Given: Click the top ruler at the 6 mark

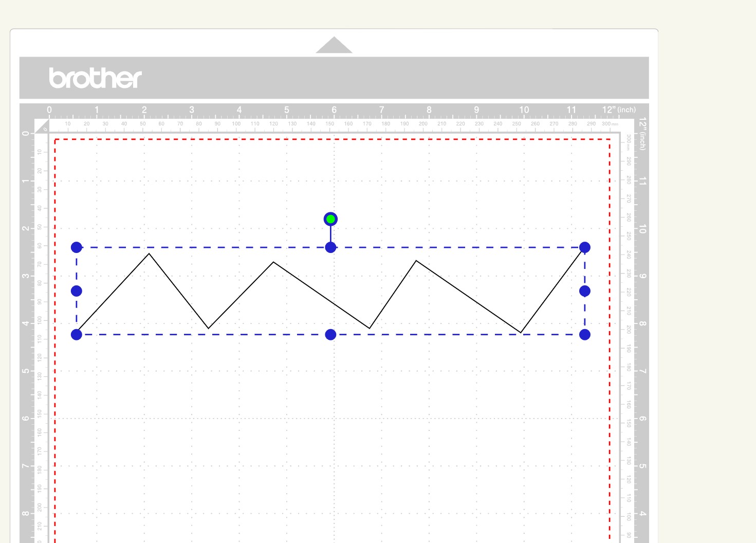Looking at the screenshot, I should pos(334,110).
